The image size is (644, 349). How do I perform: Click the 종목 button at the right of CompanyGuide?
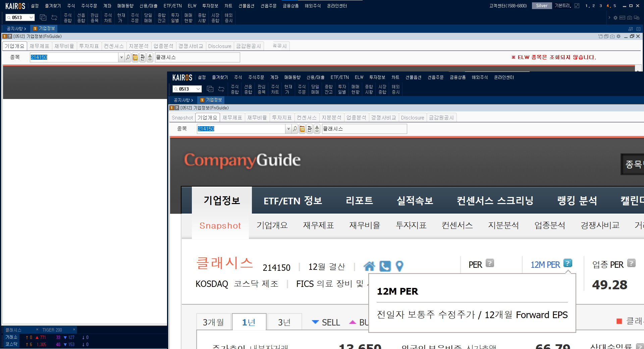click(x=633, y=164)
